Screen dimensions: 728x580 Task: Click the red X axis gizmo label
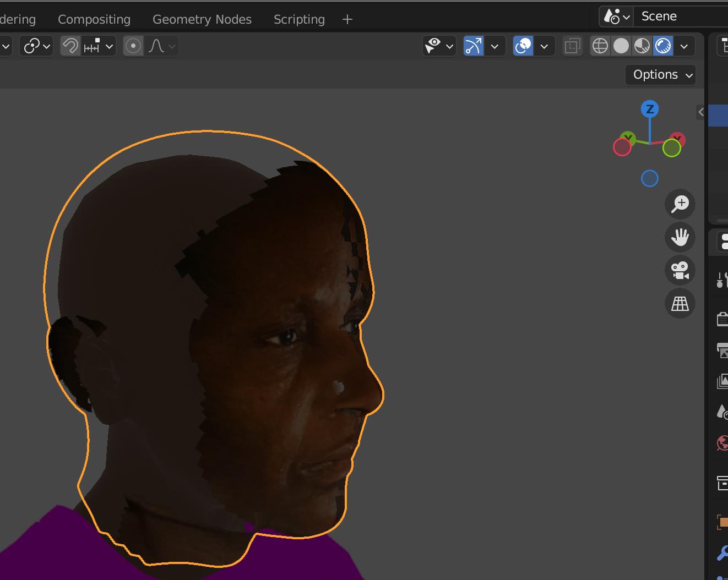pos(678,138)
